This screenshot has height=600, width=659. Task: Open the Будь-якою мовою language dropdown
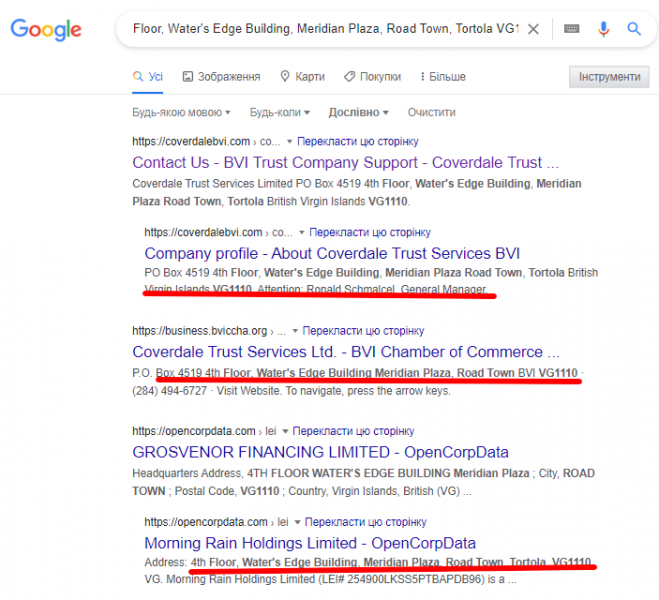click(x=181, y=112)
